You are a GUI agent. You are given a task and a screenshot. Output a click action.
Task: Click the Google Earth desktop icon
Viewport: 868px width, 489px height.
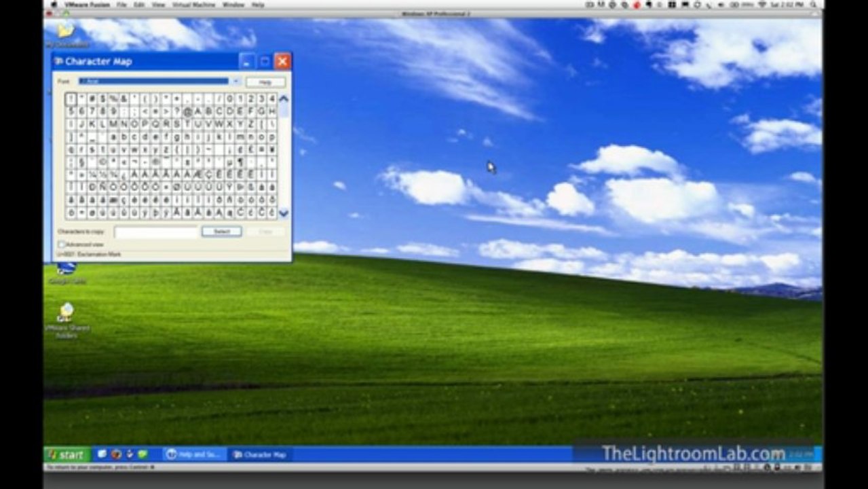pos(67,272)
